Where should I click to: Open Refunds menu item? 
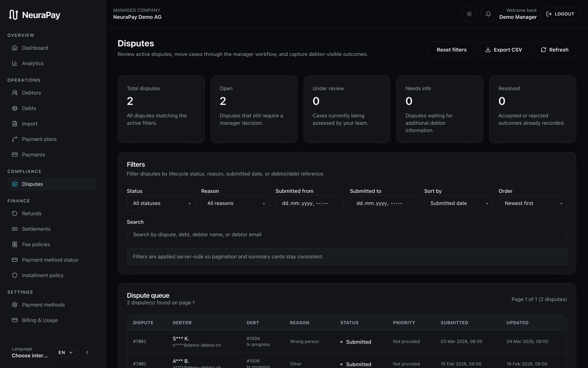pyautogui.click(x=52, y=213)
